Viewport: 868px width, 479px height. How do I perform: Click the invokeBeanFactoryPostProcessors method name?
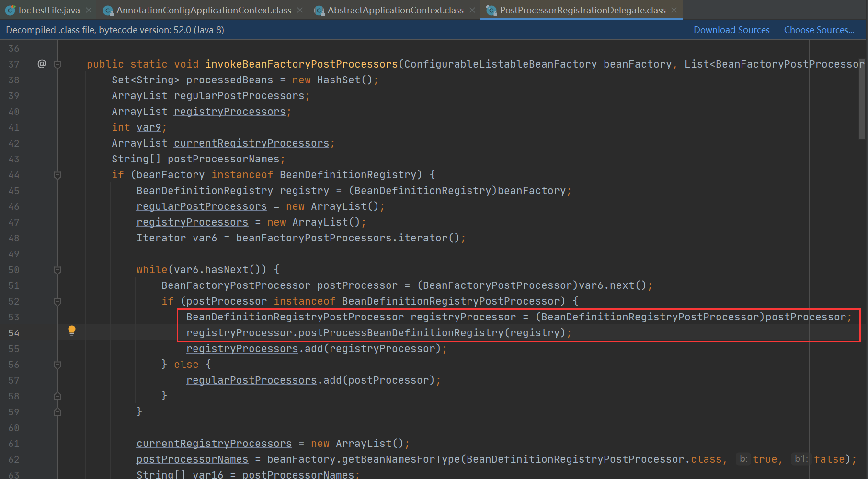[x=301, y=64]
